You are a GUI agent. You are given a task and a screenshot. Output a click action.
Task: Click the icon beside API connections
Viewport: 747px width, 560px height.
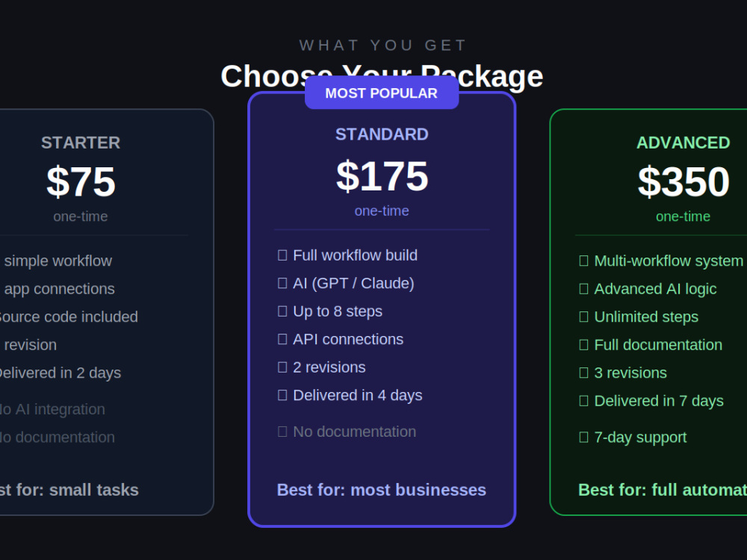(282, 339)
